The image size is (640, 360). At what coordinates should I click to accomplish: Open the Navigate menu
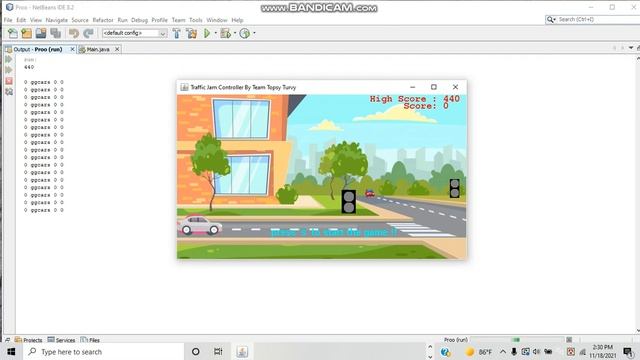(x=57, y=20)
